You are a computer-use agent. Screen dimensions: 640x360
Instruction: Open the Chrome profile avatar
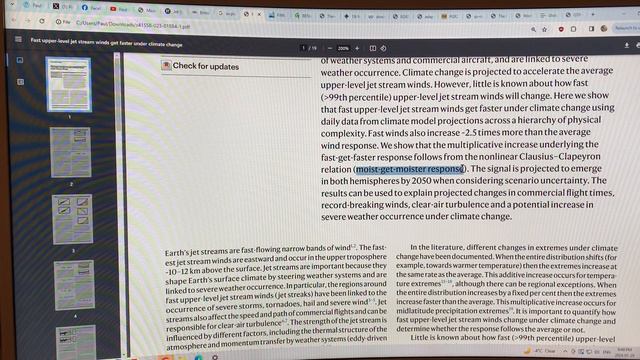point(604,29)
